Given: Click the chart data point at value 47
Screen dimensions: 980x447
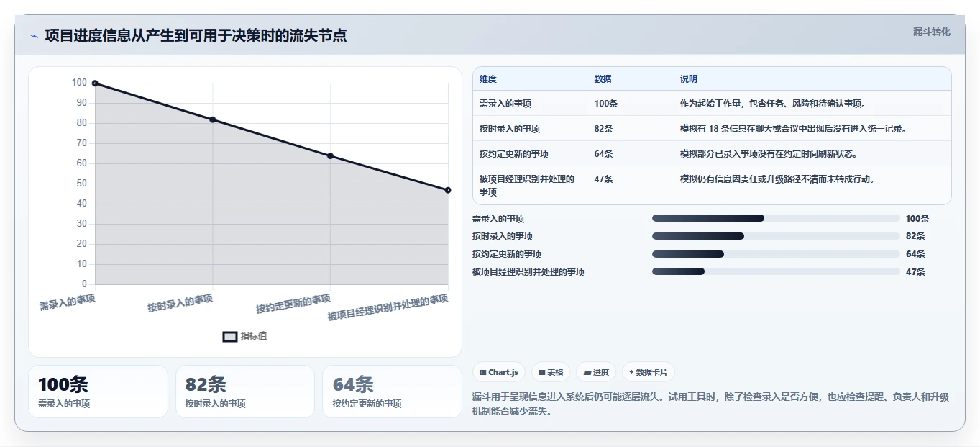Looking at the screenshot, I should (x=448, y=190).
